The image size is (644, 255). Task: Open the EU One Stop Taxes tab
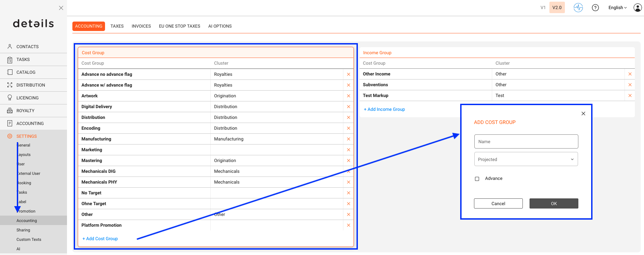[x=179, y=26]
